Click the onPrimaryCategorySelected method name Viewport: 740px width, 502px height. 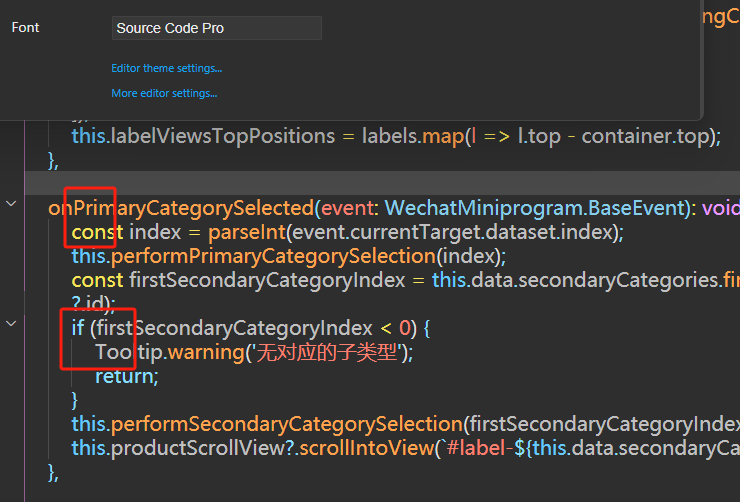click(x=180, y=208)
